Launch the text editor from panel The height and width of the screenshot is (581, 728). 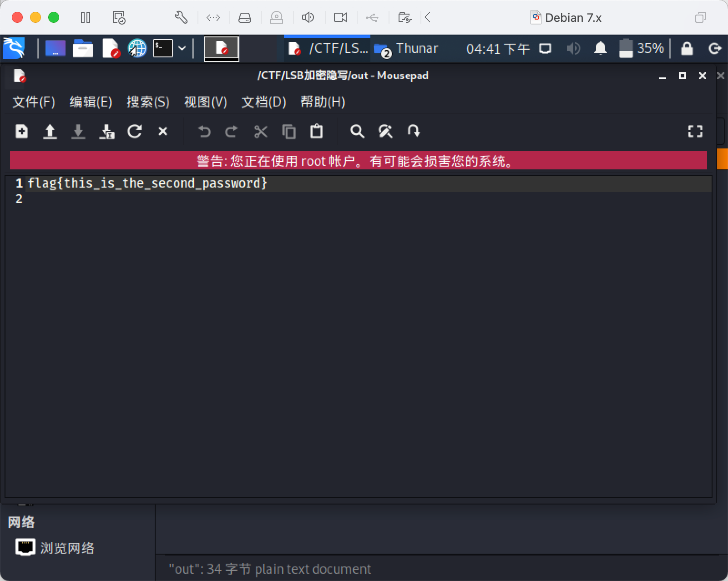tap(111, 48)
